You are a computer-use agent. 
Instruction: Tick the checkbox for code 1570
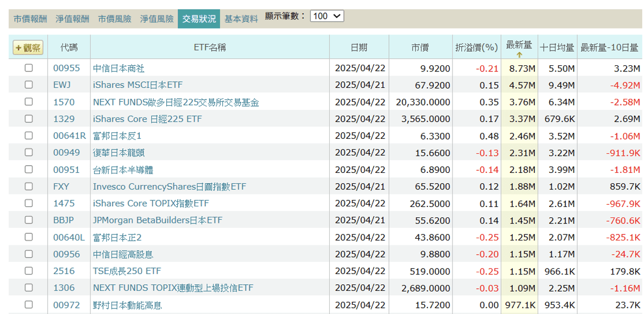pos(29,102)
